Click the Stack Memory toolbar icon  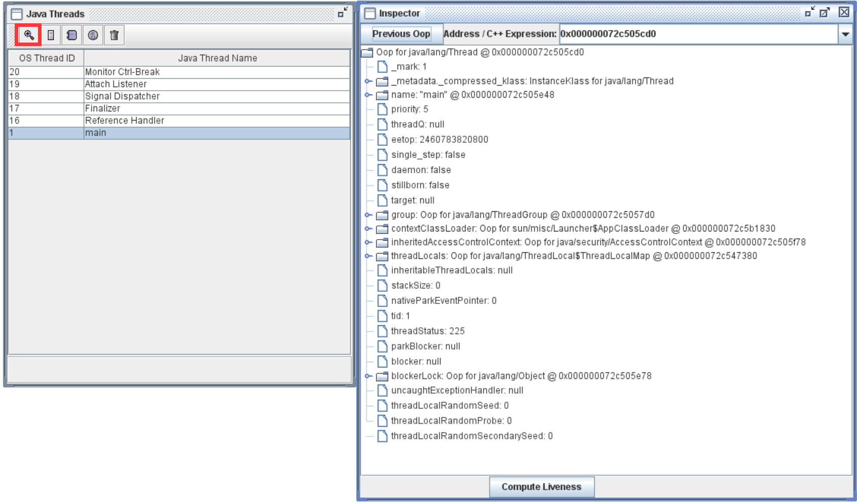coord(51,35)
